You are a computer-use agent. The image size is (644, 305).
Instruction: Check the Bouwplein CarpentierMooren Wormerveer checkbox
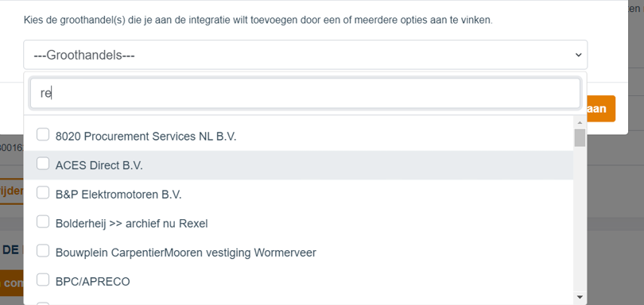click(43, 251)
